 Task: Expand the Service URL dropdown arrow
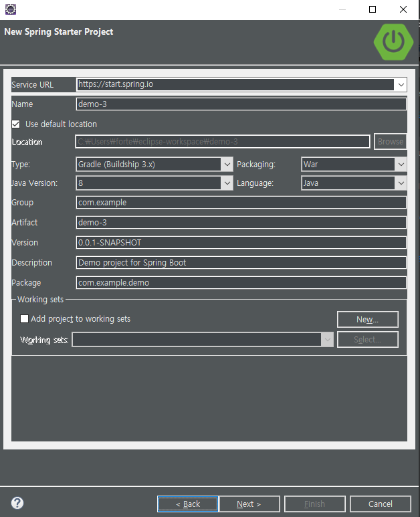point(401,85)
